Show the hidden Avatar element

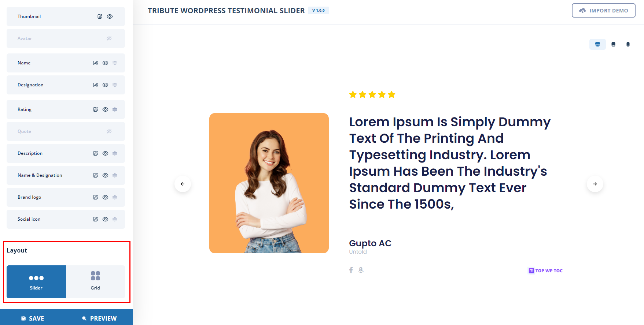click(x=109, y=38)
